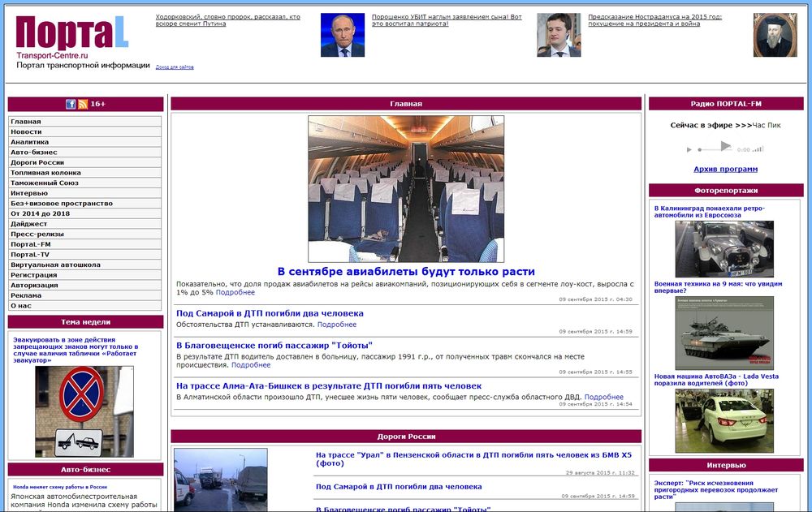Open Топливная колонка menu item
This screenshot has width=812, height=512.
point(85,173)
